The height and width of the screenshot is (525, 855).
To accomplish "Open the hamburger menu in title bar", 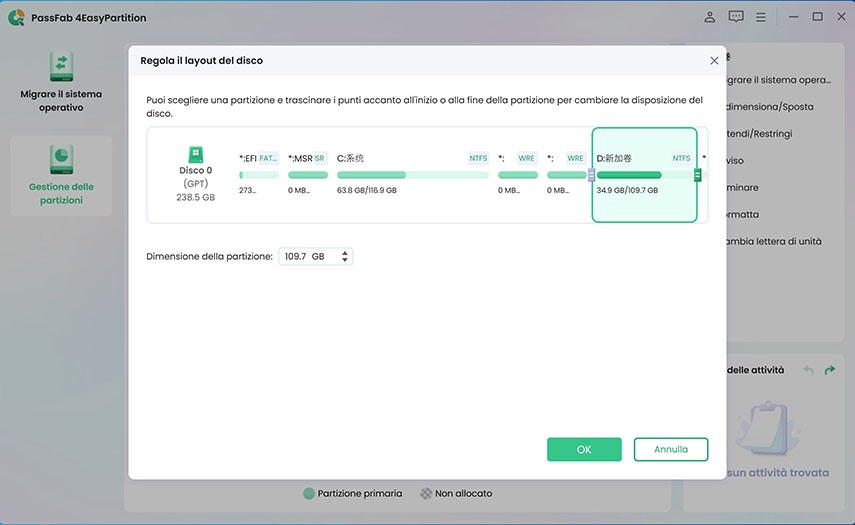I will 761,17.
